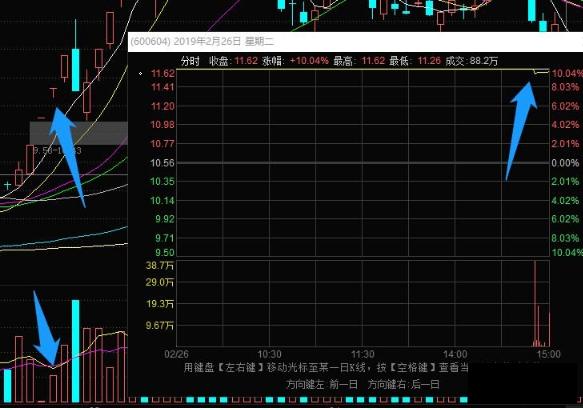Click the 14:00 time axis label
The width and height of the screenshot is (583, 410).
455,354
